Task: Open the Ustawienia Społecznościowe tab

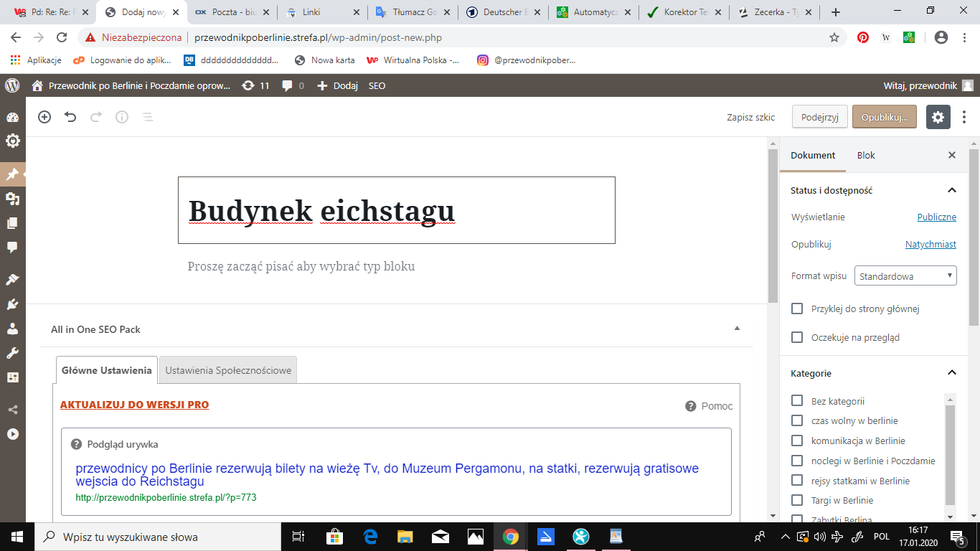Action: pos(228,370)
